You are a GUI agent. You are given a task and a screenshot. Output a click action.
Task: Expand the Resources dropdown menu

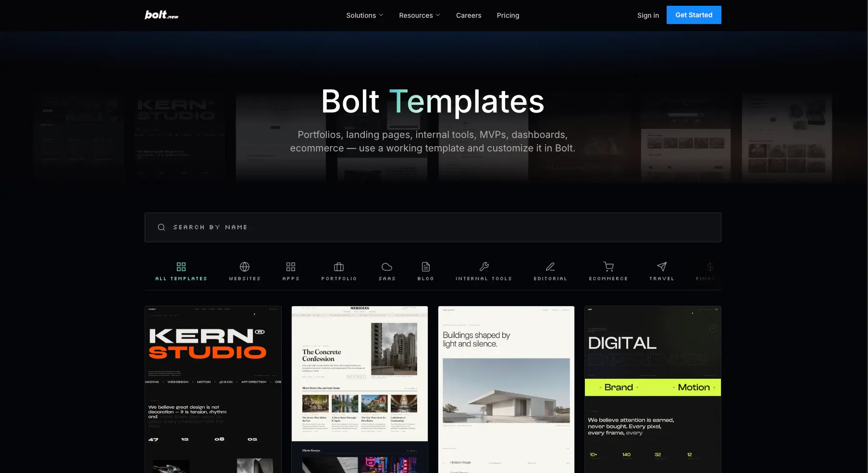[x=420, y=15]
